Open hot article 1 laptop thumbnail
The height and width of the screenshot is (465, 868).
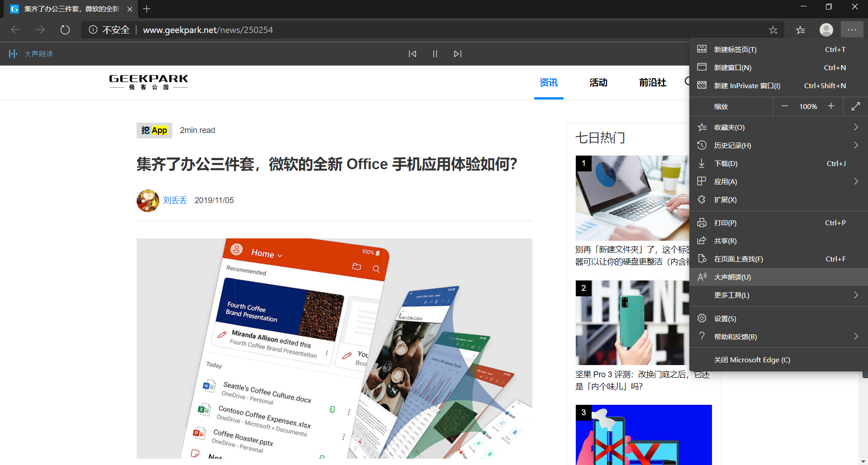632,198
